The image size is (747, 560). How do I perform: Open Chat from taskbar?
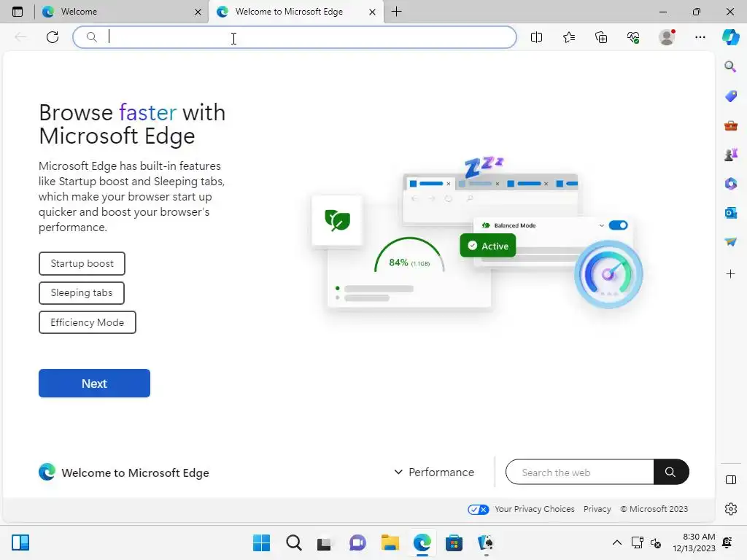357,542
